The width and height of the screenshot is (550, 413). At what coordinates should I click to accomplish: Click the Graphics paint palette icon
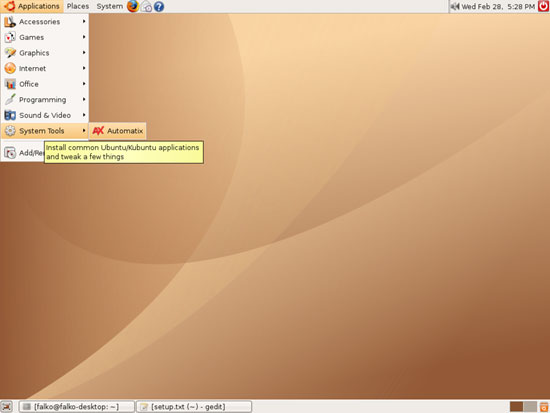10,53
